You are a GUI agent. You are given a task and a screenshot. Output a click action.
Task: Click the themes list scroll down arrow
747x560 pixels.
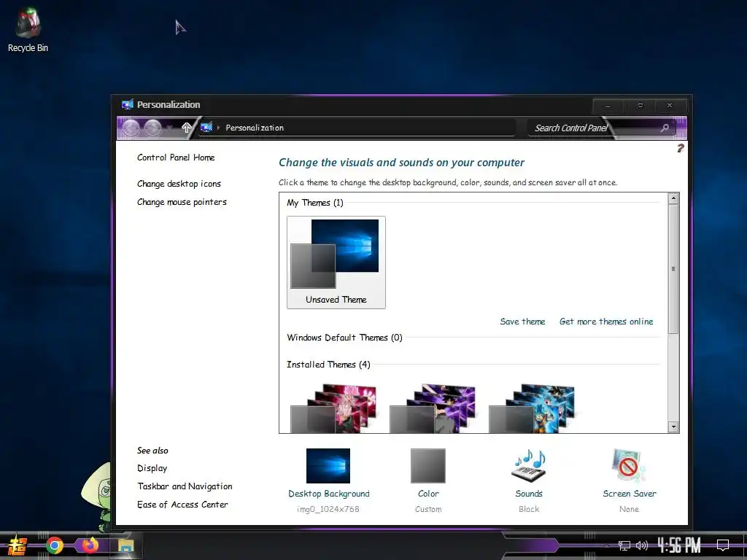[x=673, y=427]
